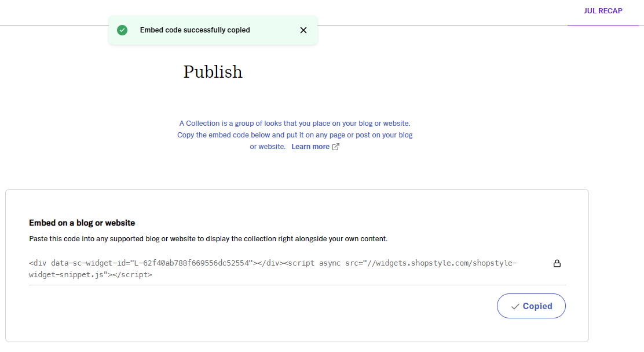Click the lock icon beside embed code

(557, 264)
